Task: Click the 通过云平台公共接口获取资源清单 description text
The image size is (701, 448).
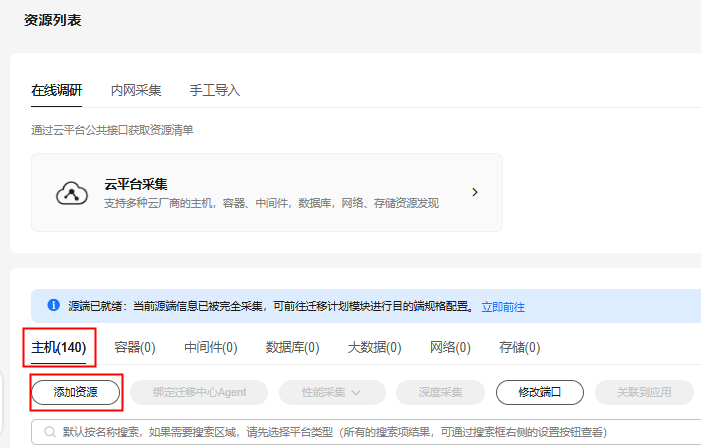Action: click(112, 130)
